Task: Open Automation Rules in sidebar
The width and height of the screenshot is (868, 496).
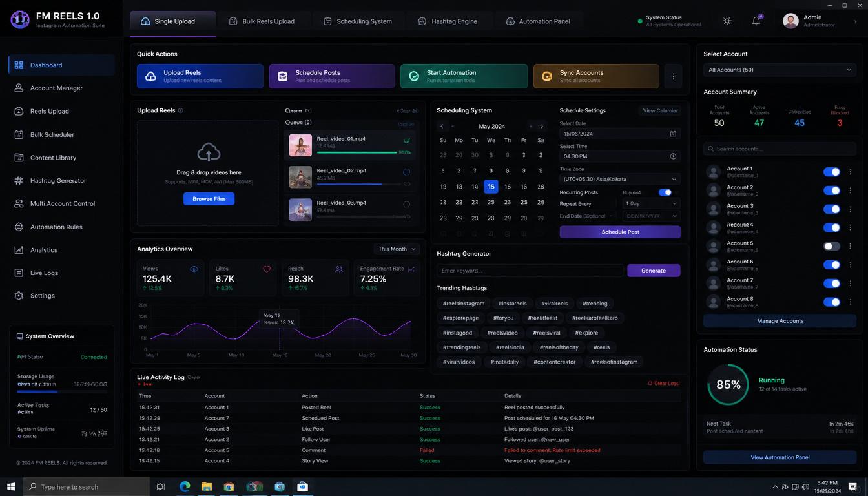Action: (x=61, y=227)
